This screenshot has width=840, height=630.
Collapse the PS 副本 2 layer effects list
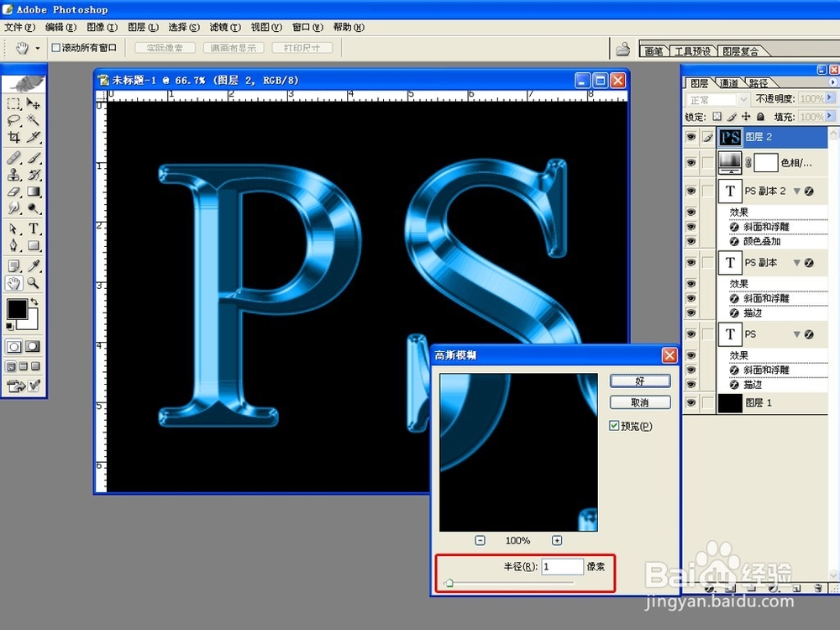(x=799, y=191)
